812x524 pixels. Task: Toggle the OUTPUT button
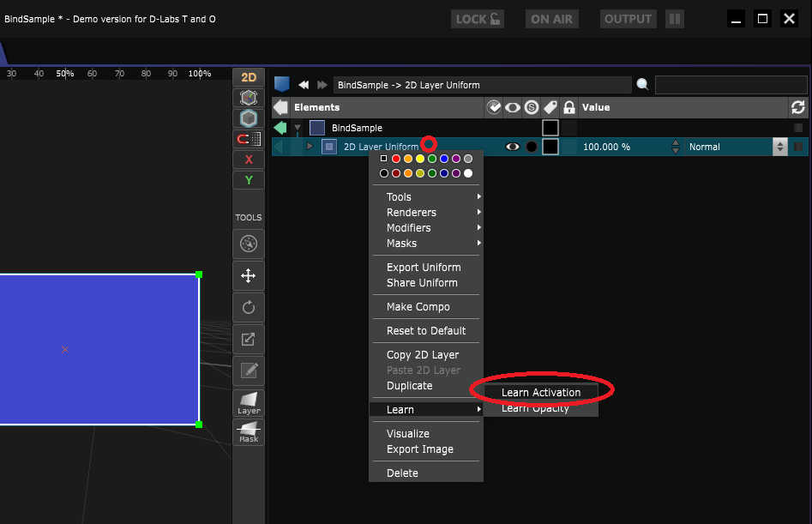point(629,19)
